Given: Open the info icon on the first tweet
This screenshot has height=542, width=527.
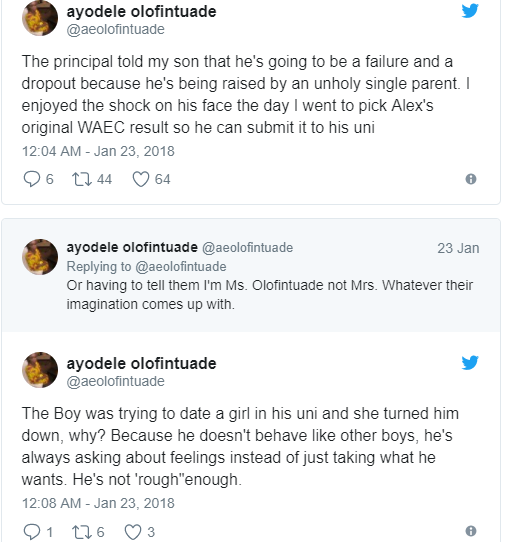Looking at the screenshot, I should (x=471, y=179).
